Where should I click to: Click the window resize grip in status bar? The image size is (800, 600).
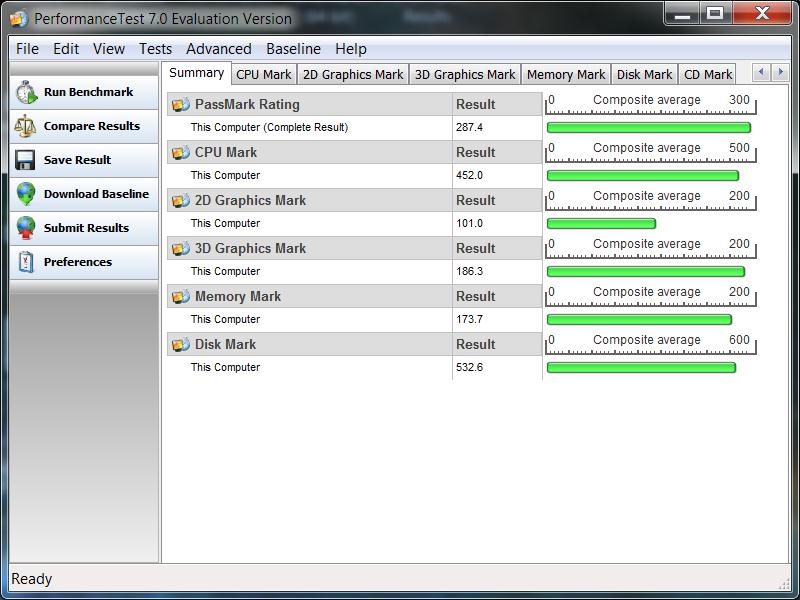(x=784, y=584)
